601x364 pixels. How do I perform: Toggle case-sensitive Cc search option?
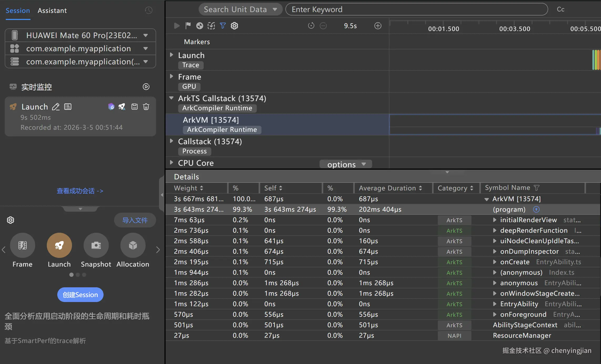tap(560, 9)
